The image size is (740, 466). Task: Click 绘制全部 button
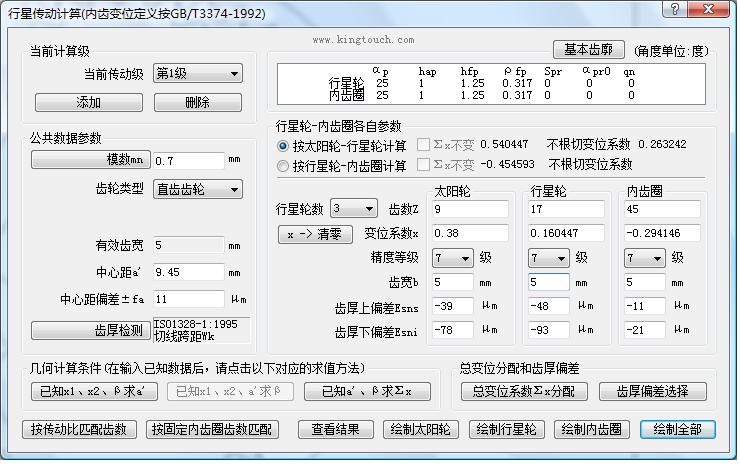[x=678, y=430]
